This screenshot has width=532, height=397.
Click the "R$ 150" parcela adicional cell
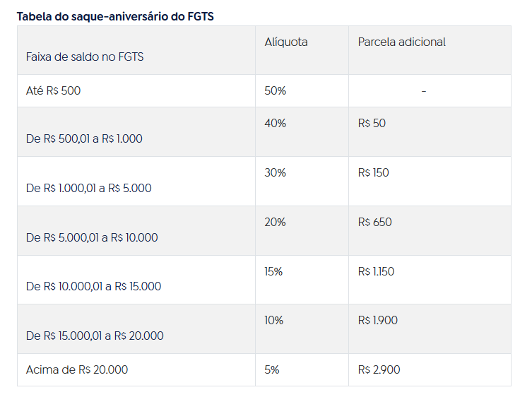pos(373,173)
